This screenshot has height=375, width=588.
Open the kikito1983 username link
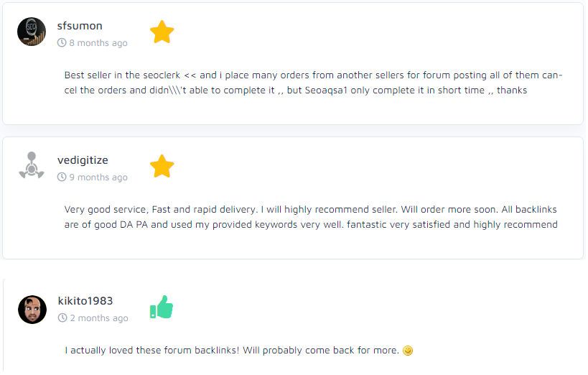(85, 301)
